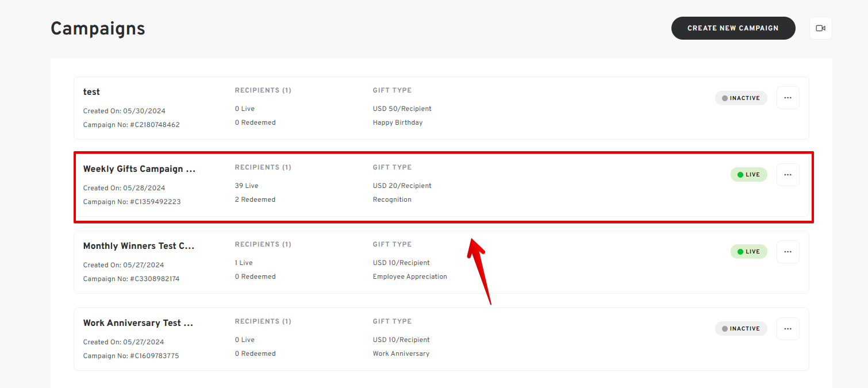Open three-dot menu for Monthly Winners Test campaign
Viewport: 868px width, 388px height.
click(x=788, y=252)
